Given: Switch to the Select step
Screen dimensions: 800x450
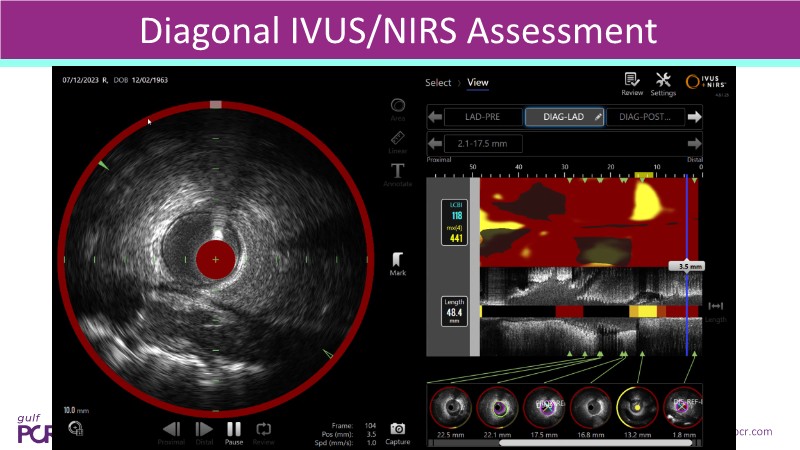Looking at the screenshot, I should pyautogui.click(x=438, y=83).
